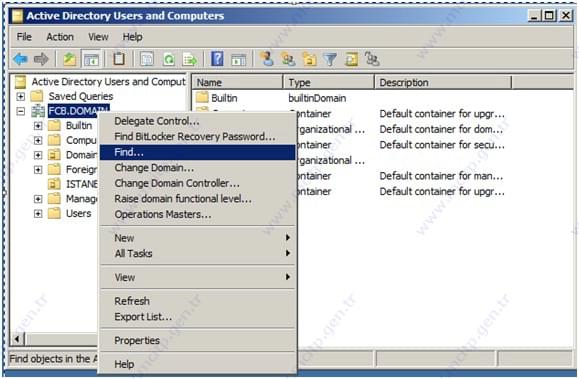The width and height of the screenshot is (579, 379).
Task: Click 'Default container for dom...' description
Action: point(441,129)
